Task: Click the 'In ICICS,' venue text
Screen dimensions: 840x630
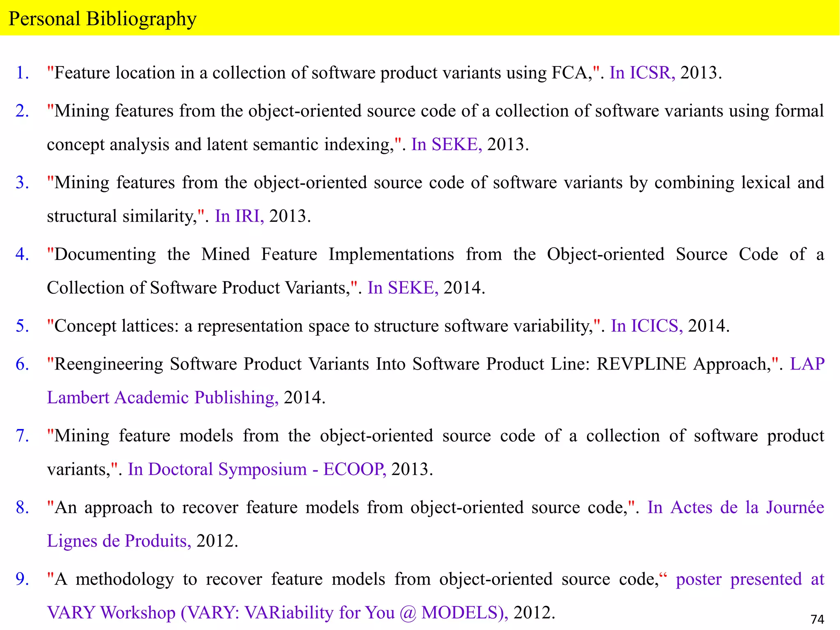Action: pyautogui.click(x=647, y=326)
